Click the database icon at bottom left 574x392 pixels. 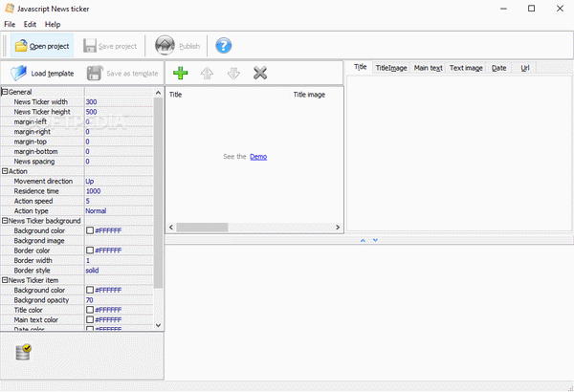[24, 353]
